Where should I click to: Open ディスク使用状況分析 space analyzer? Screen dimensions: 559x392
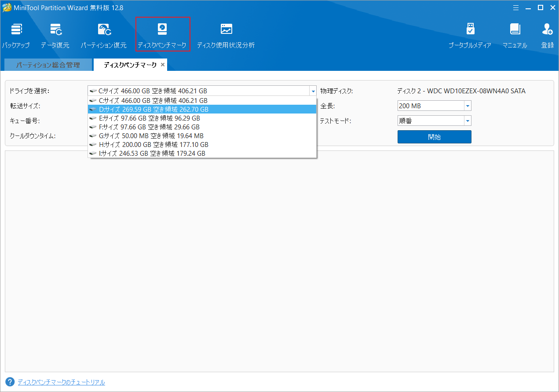tap(226, 36)
